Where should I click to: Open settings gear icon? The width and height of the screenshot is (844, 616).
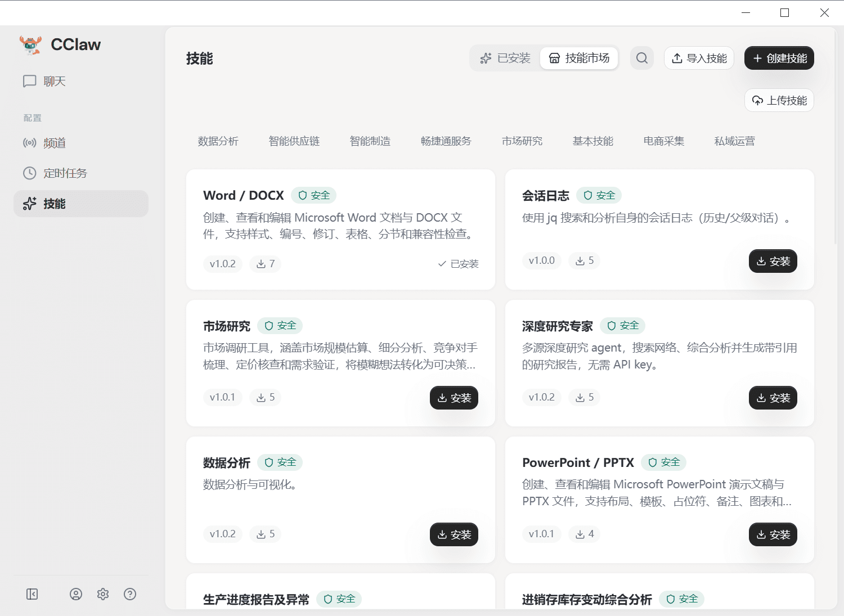click(x=103, y=594)
